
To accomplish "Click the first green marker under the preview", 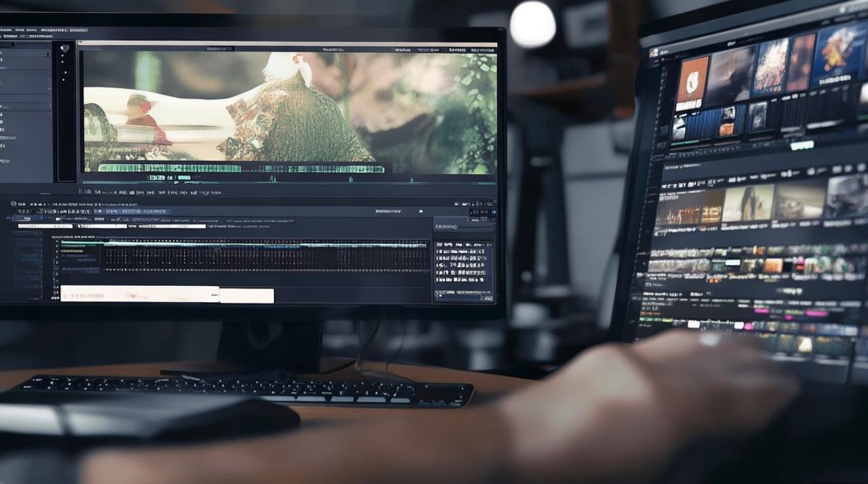I will (x=272, y=179).
